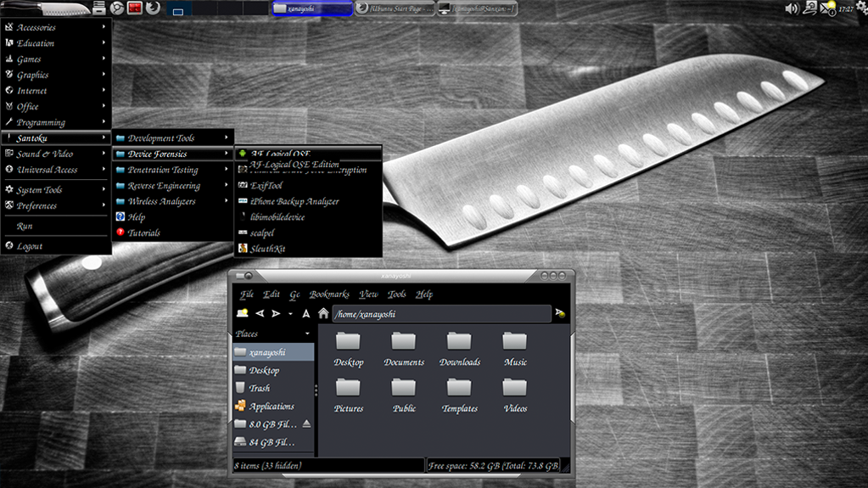Screen dimensions: 868x488
Task: Launch scalpel from the forensics menu
Action: [x=308, y=233]
